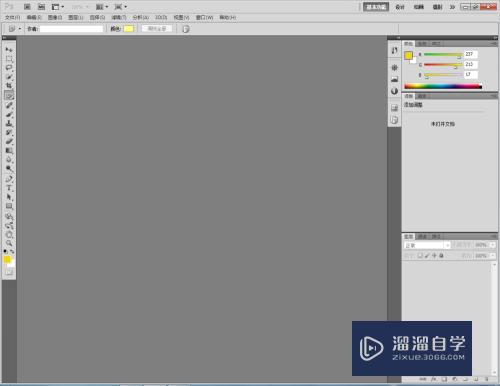The height and width of the screenshot is (386, 500).
Task: Open the 文件(F) menu
Action: click(x=12, y=17)
